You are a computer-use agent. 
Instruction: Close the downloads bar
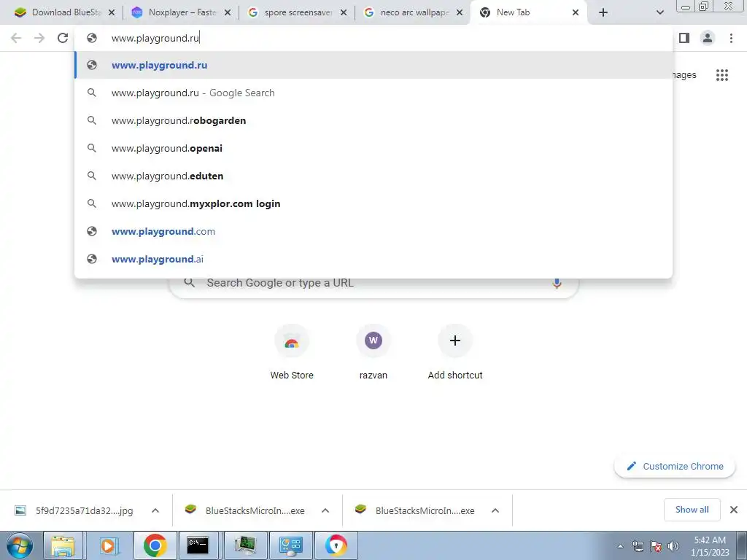click(x=734, y=510)
